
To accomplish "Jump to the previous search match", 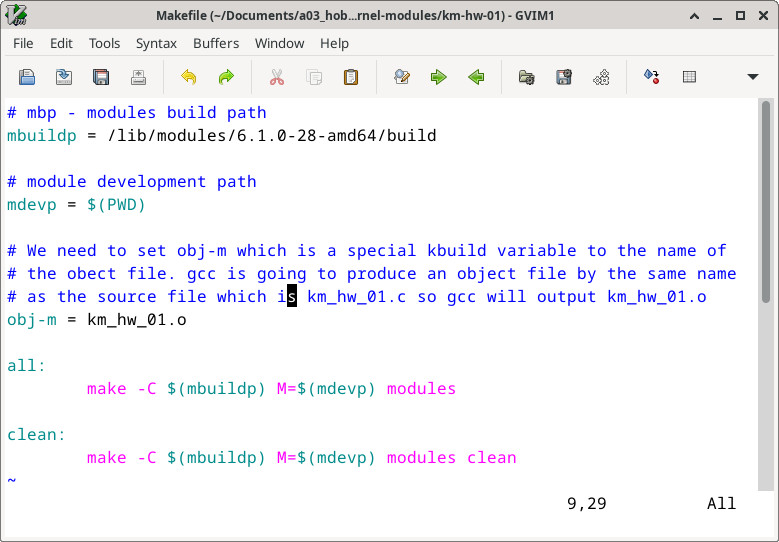I will tap(476, 77).
